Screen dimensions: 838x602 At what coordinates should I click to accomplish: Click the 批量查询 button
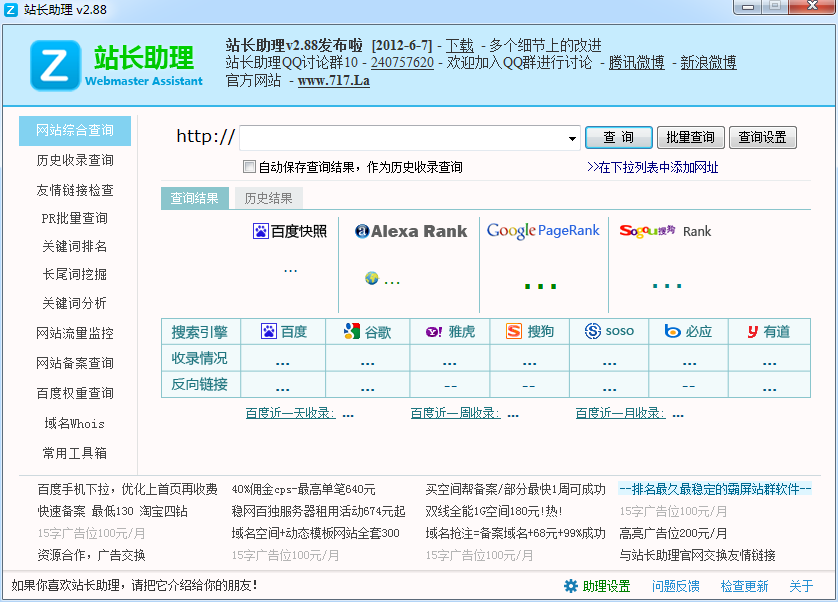tap(691, 137)
